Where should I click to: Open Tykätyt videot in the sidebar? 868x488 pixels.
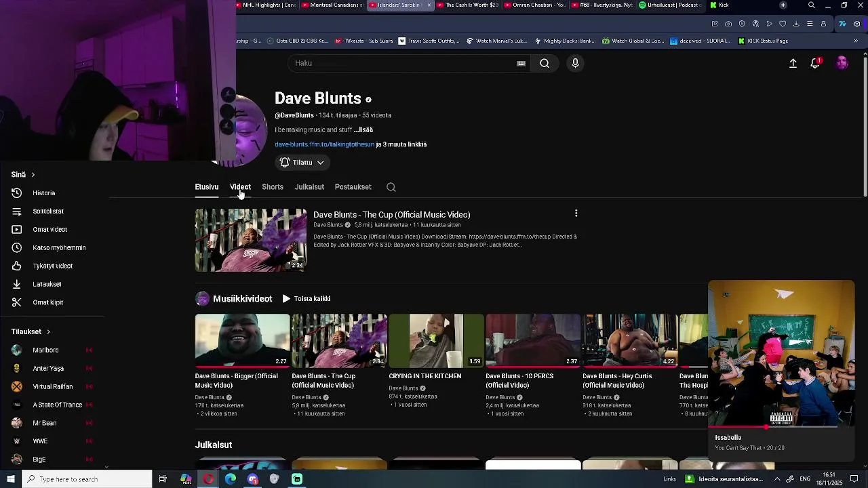point(54,266)
